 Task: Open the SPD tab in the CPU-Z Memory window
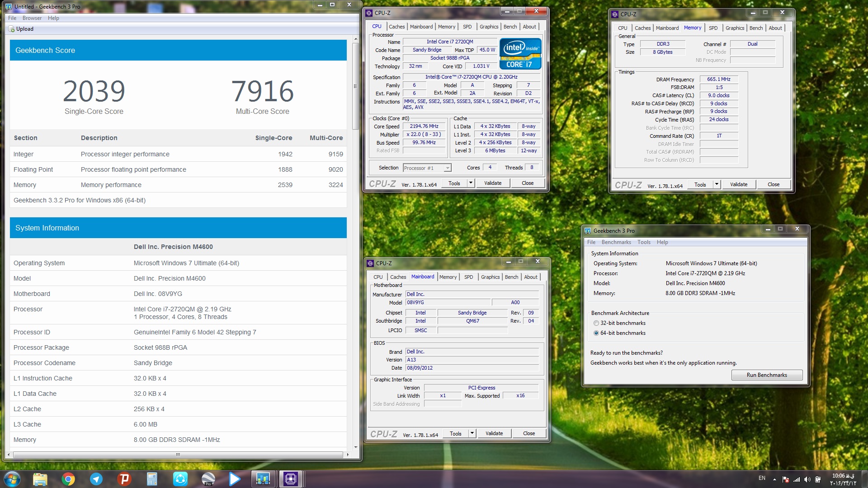713,28
